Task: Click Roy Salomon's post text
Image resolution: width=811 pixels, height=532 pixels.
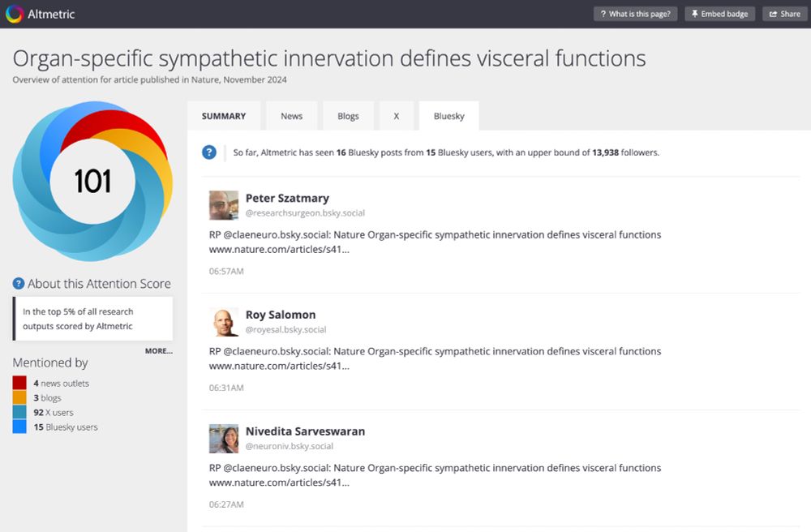Action: click(x=435, y=358)
